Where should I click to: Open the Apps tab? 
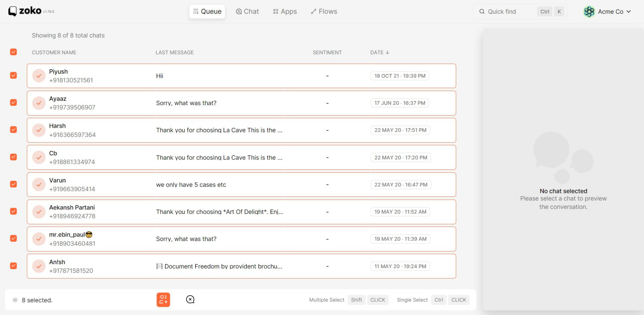point(285,11)
